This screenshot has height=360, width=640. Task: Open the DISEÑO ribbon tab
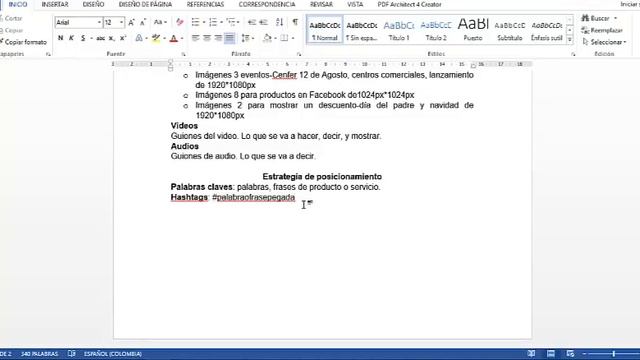(93, 4)
